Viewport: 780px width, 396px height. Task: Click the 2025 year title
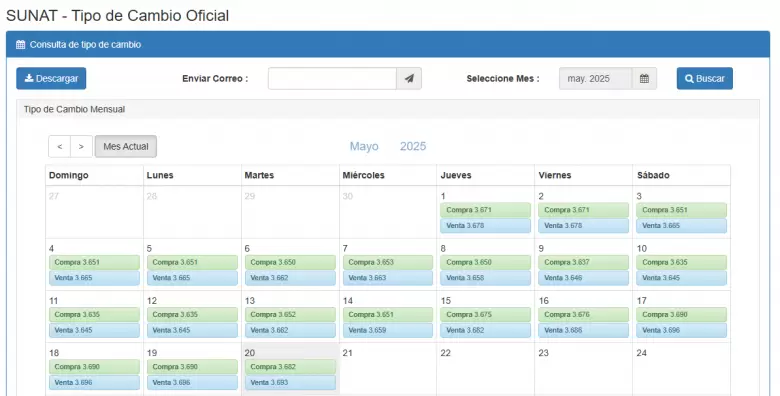coord(413,146)
